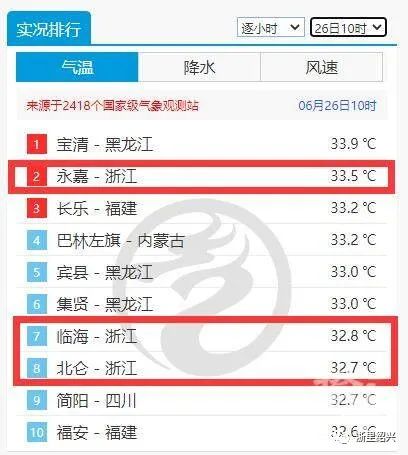Click the blue rank 10 badge
408x455 pixels.
coord(37,432)
